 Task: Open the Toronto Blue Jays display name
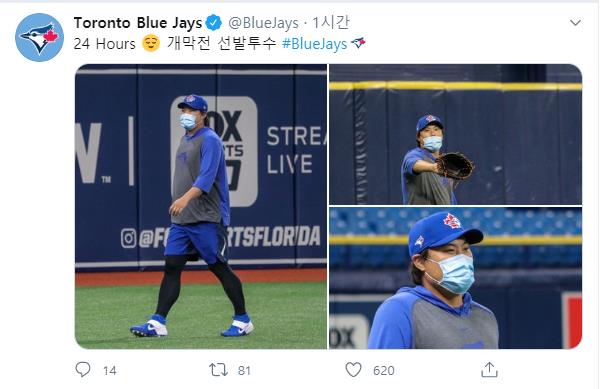(x=138, y=23)
